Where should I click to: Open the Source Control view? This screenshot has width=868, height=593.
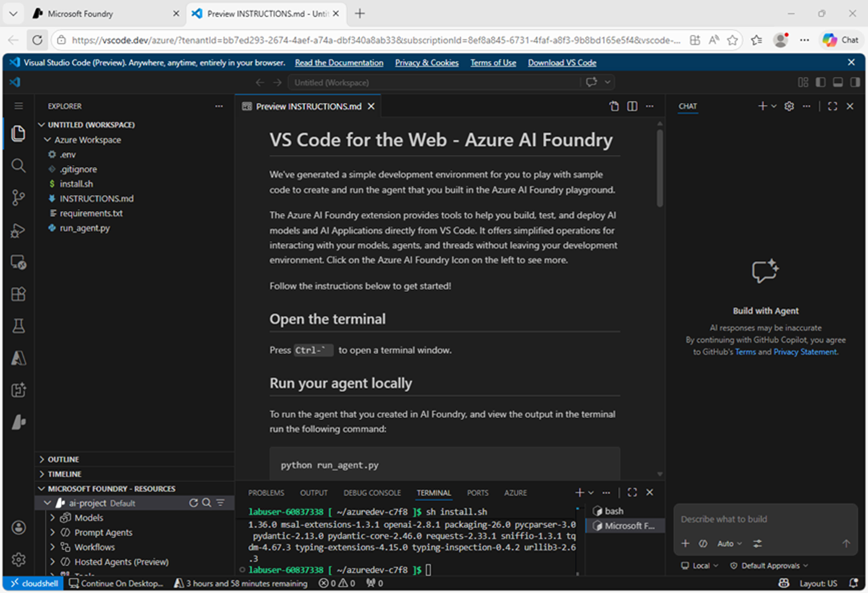[x=19, y=197]
